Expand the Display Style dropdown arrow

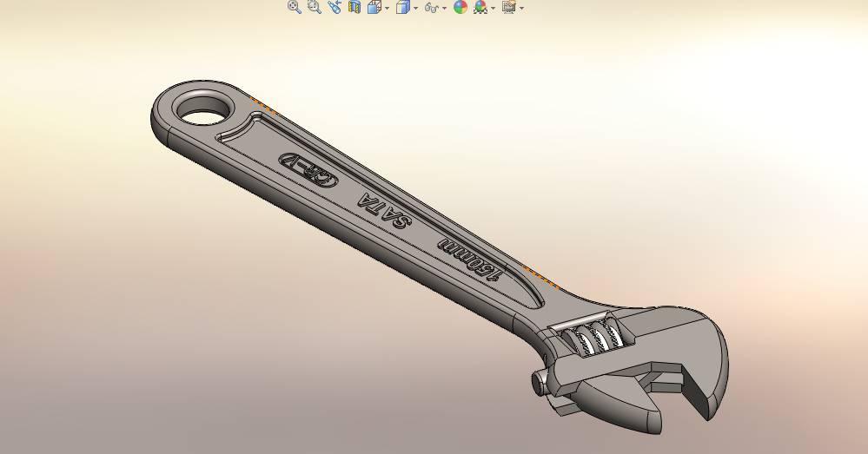415,8
